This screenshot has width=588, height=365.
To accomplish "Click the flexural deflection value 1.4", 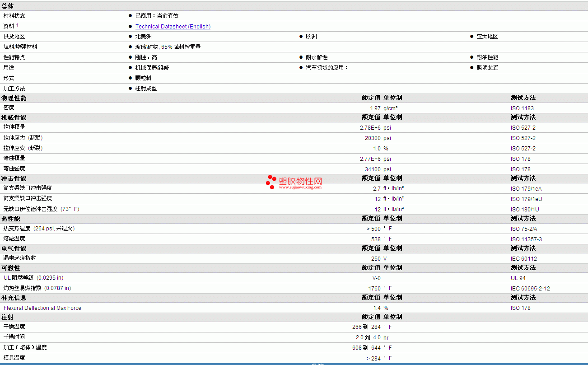I will (x=377, y=308).
